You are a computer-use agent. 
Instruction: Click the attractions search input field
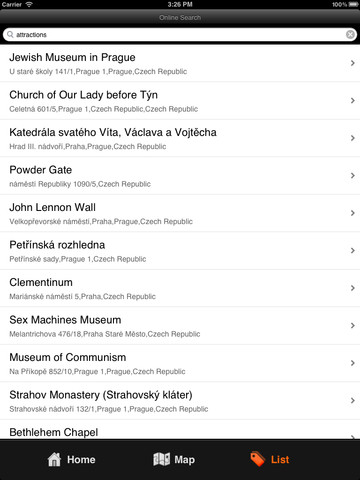(x=180, y=35)
